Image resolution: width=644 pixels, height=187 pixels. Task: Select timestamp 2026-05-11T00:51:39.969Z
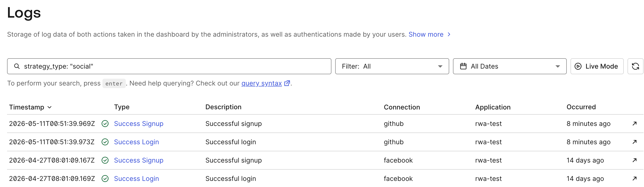[x=52, y=124]
